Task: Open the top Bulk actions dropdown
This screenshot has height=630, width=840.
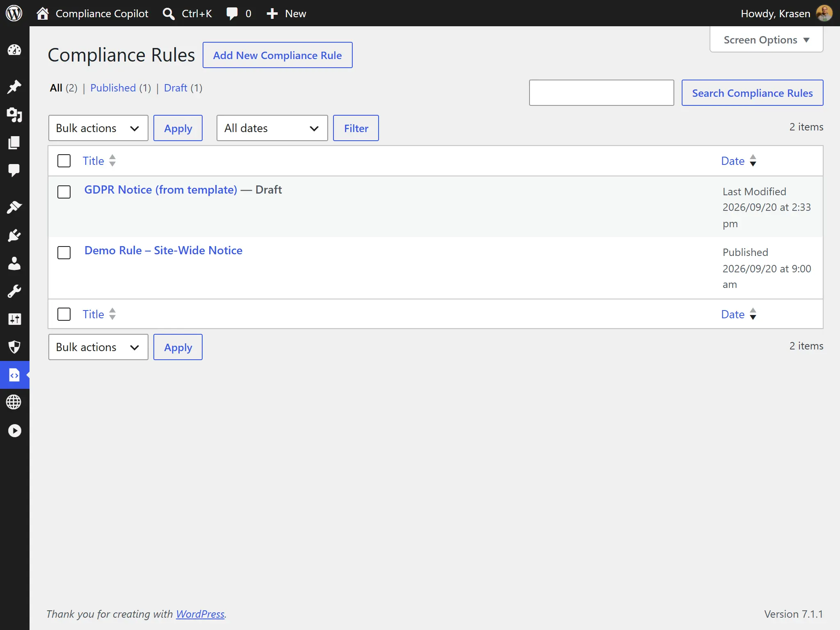Action: click(x=98, y=128)
